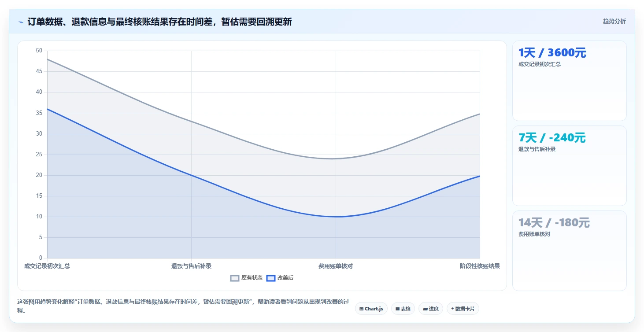Toggle the 改善后 legend entry
This screenshot has height=332, width=644.
pyautogui.click(x=280, y=278)
